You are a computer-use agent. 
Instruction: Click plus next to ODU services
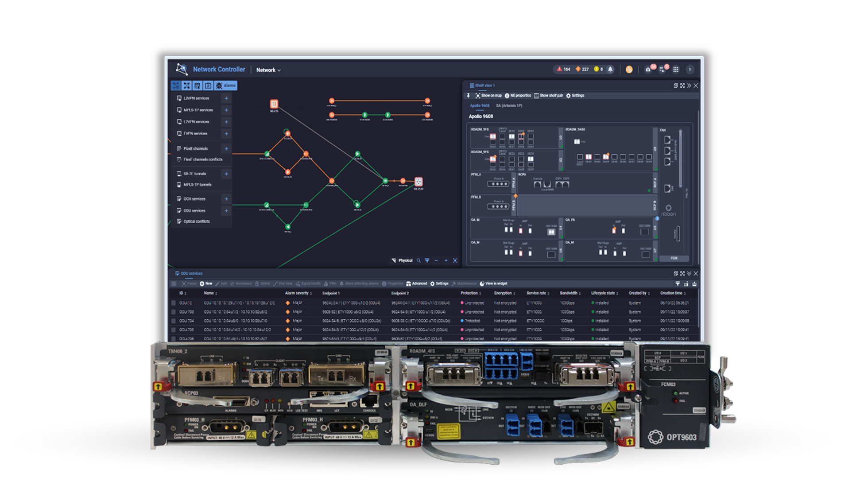click(226, 211)
